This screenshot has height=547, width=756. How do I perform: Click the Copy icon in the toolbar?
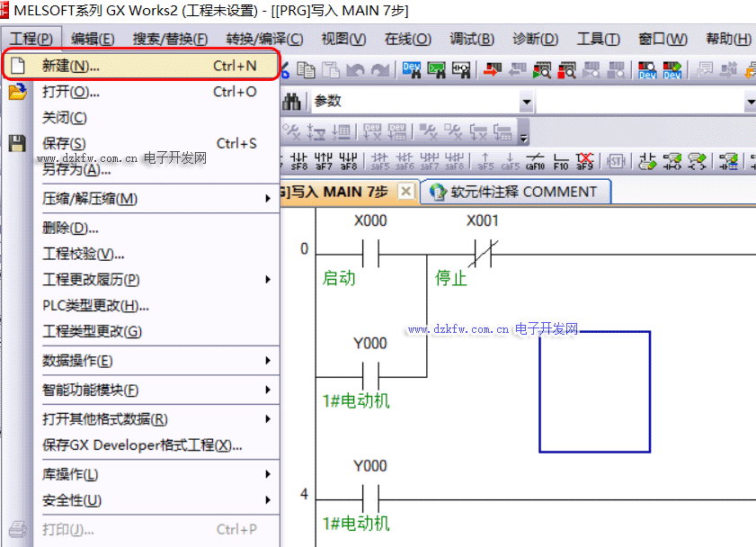coord(307,70)
